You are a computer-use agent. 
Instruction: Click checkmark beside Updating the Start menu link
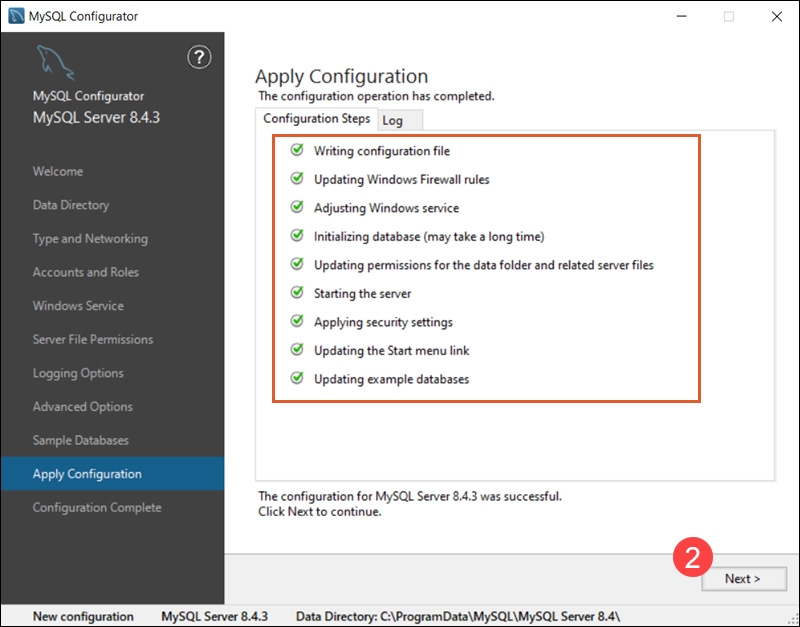pyautogui.click(x=296, y=351)
